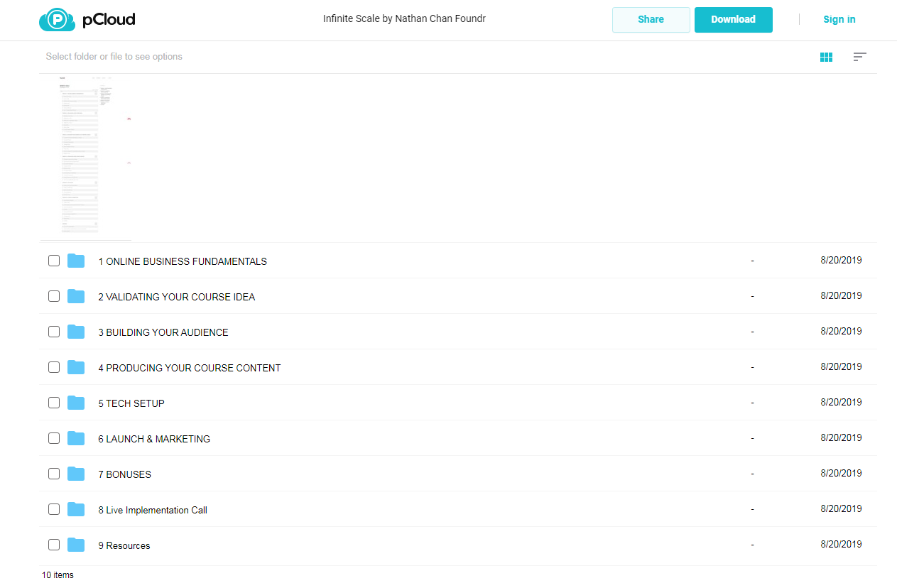Open the Sign in link

839,20
